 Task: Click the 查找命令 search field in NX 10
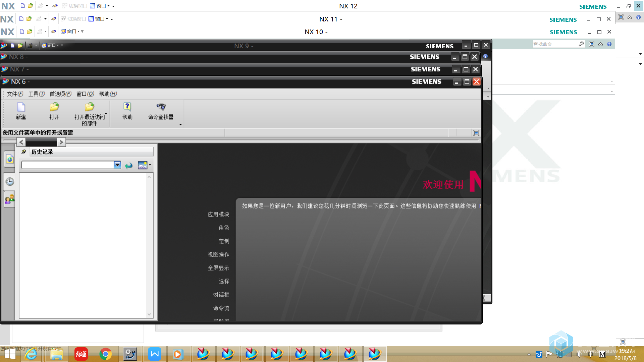tap(555, 44)
